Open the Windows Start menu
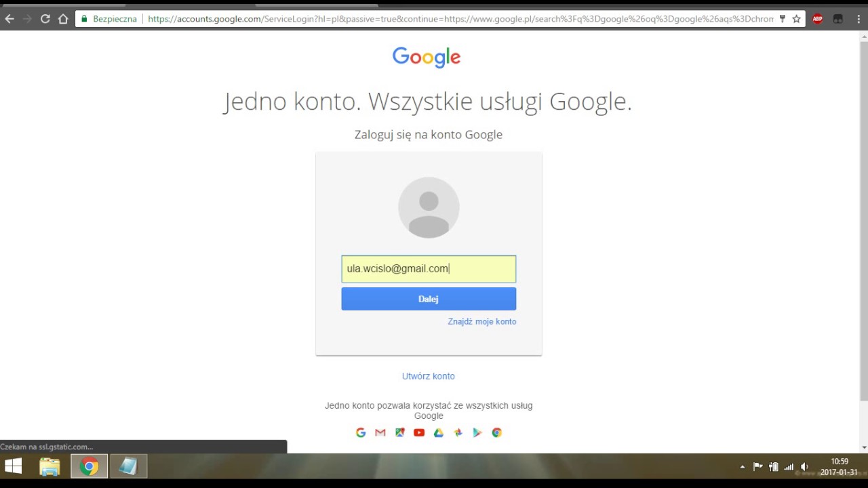The height and width of the screenshot is (488, 868). [13, 466]
